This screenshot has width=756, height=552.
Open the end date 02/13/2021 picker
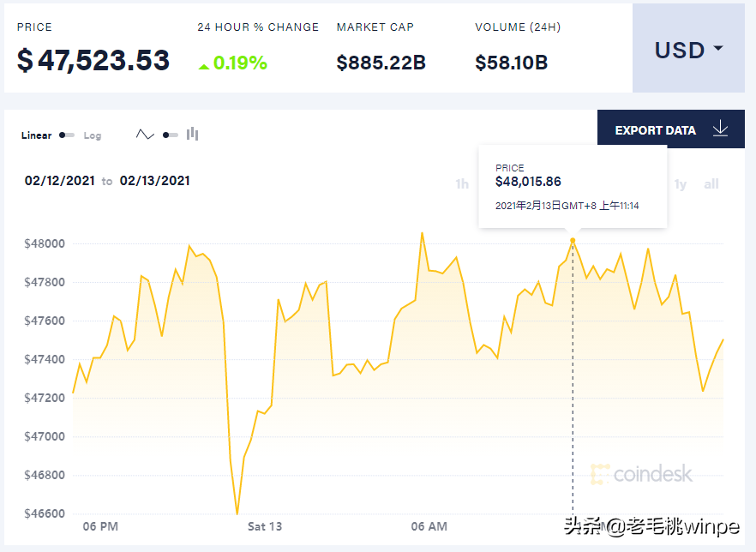tap(157, 180)
